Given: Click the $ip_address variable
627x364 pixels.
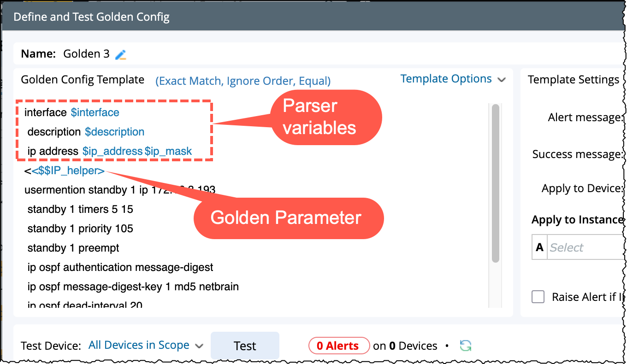Looking at the screenshot, I should coord(112,151).
